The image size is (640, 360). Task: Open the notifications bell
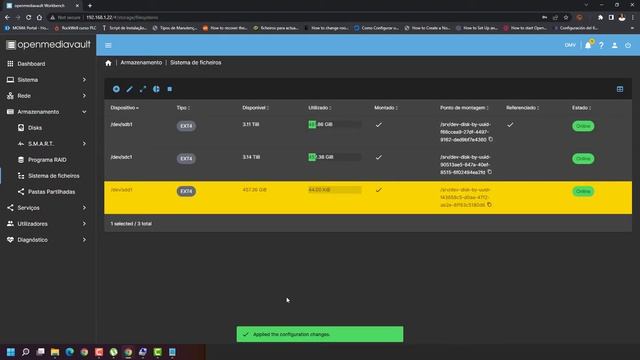tap(588, 45)
